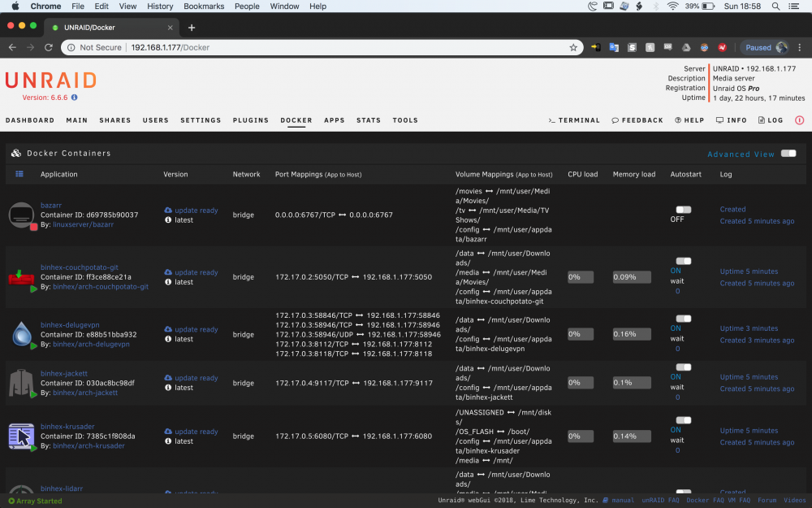
Task: Toggle autostart for binhex-couchpotato-git
Action: tap(683, 261)
